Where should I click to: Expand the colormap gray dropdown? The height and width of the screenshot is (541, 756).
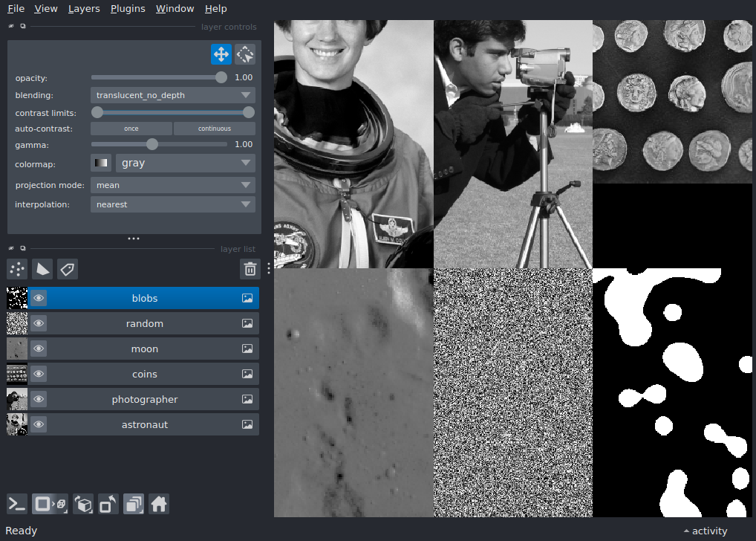[x=185, y=163]
